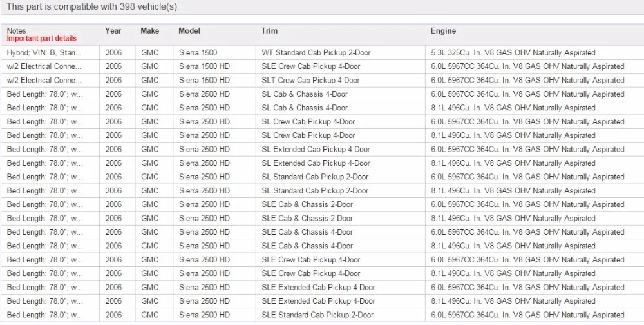644x325 pixels.
Task: Click 6.0L engine in SLE Standard Cab row
Action: click(x=527, y=315)
